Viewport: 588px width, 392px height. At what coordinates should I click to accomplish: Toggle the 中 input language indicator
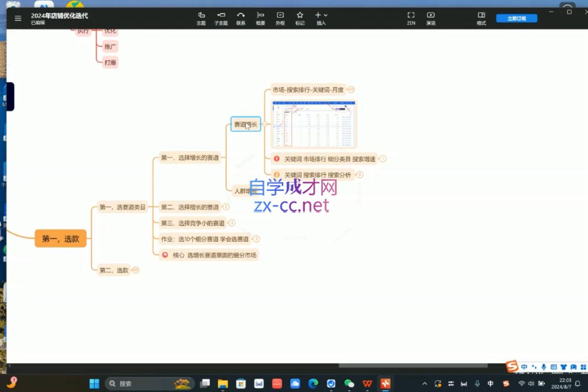tap(491, 384)
